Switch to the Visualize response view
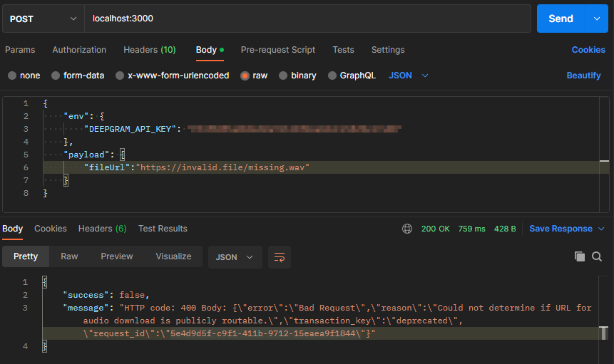 coord(173,256)
